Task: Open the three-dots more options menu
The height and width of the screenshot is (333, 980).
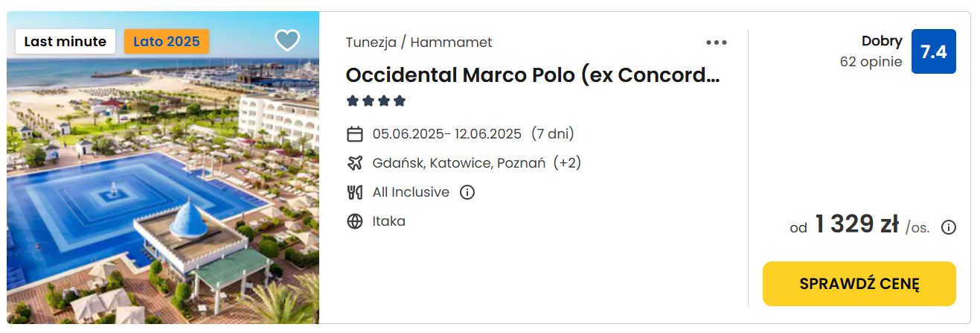Action: (717, 42)
